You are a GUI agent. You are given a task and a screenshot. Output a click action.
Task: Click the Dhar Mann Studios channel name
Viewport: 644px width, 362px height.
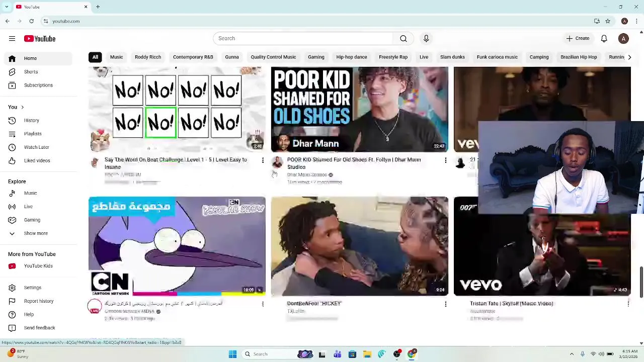[307, 174]
